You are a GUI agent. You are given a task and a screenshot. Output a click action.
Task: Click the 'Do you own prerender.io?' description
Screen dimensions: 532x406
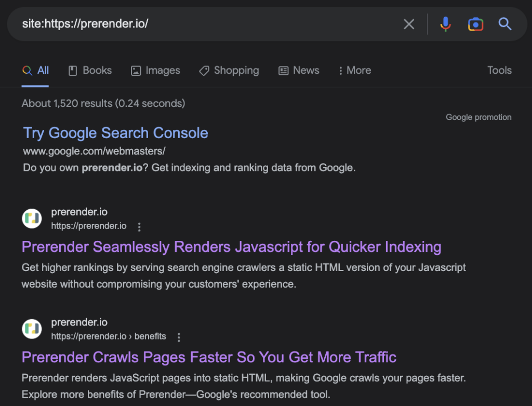tap(189, 168)
